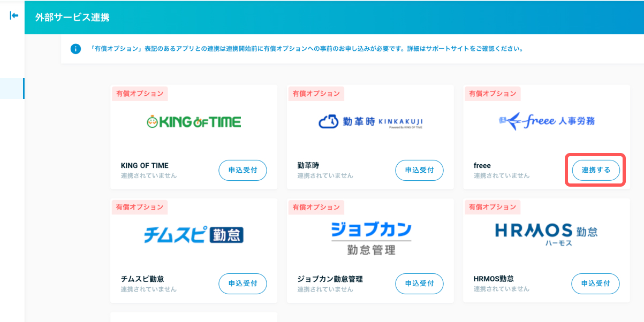Click 連携されていません status under チムスピ勤怠
Viewport: 644px width, 322px height.
click(149, 289)
